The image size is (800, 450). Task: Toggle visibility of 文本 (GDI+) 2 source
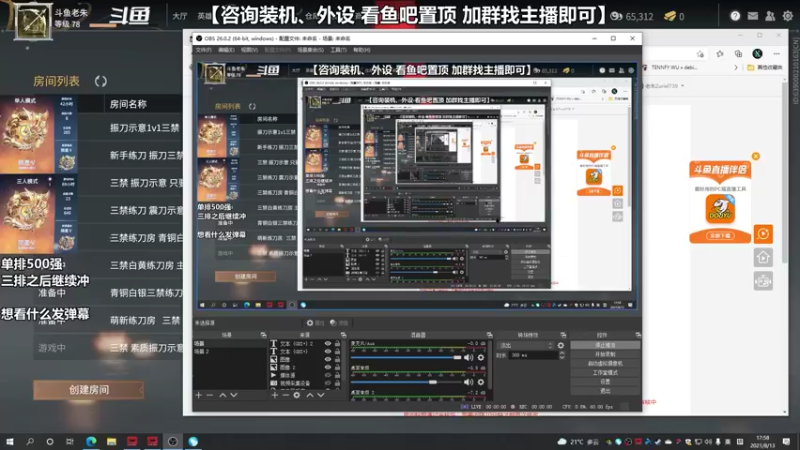click(x=328, y=344)
